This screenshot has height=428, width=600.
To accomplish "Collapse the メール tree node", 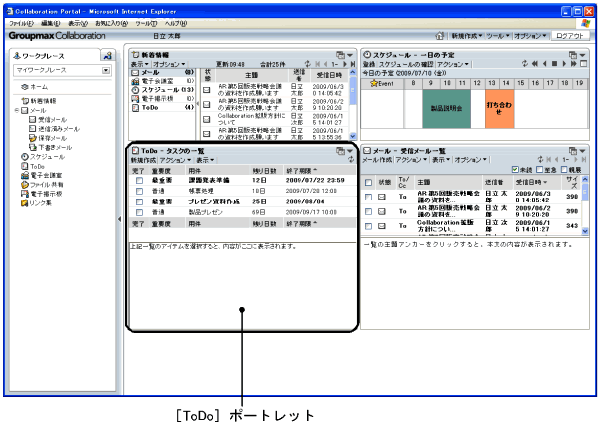I will coord(17,111).
